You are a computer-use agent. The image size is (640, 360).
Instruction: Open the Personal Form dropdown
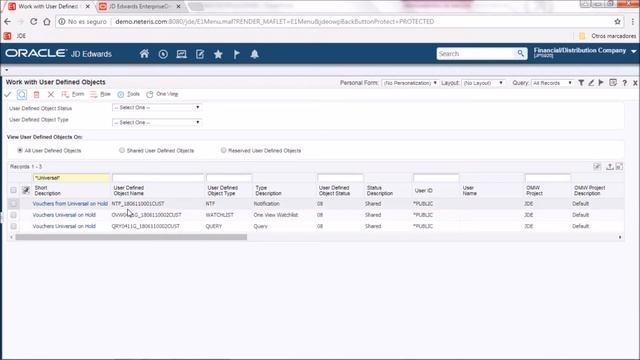click(x=410, y=83)
